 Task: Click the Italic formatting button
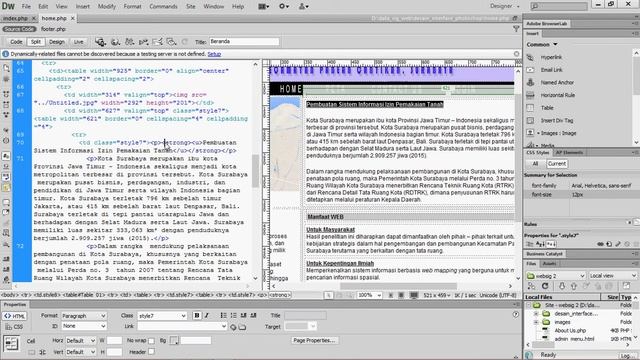(207, 316)
